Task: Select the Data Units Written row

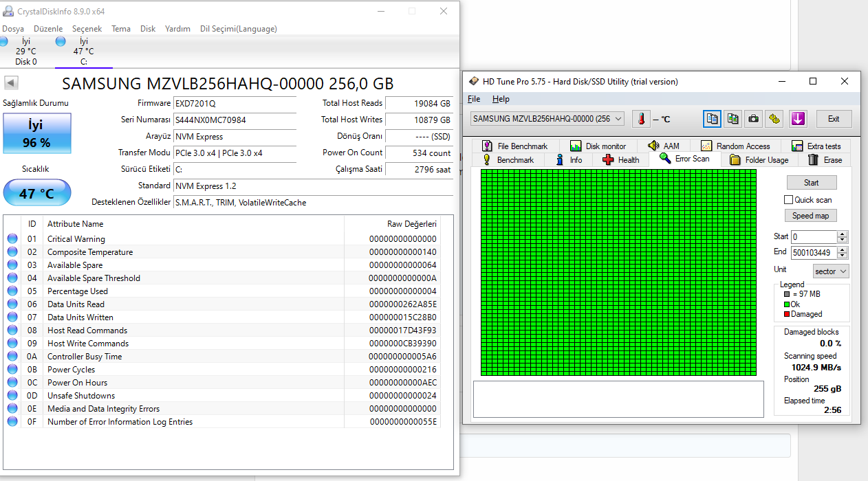Action: tap(221, 317)
